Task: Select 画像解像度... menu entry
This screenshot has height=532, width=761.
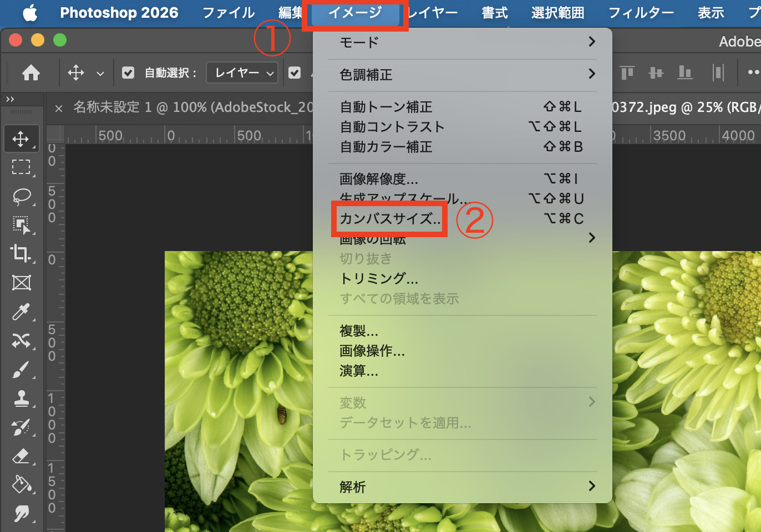Action: 379,179
